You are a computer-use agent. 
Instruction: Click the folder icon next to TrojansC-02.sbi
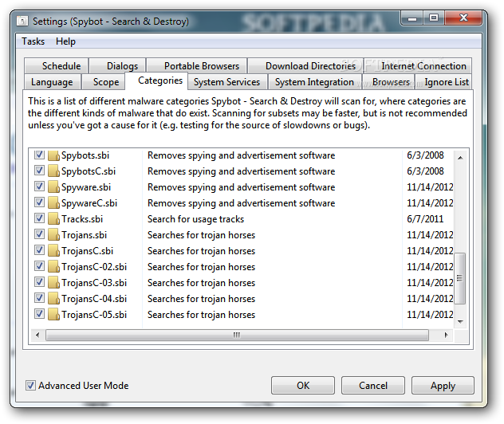point(53,267)
